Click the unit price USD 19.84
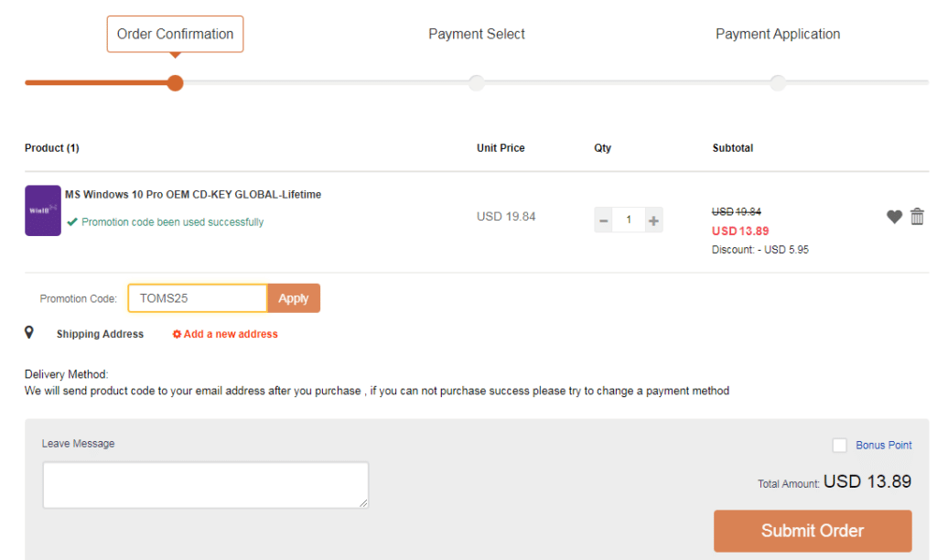 pyautogui.click(x=506, y=216)
